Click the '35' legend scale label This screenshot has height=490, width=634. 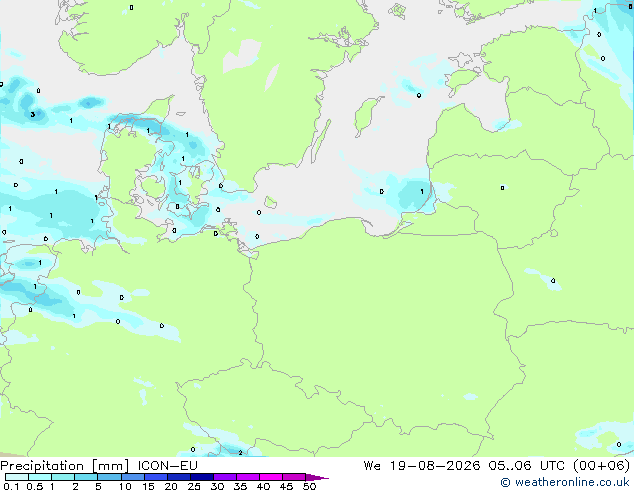tap(240, 486)
